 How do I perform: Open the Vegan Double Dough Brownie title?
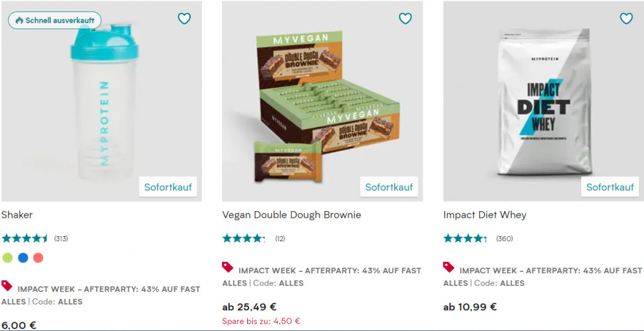pos(292,215)
